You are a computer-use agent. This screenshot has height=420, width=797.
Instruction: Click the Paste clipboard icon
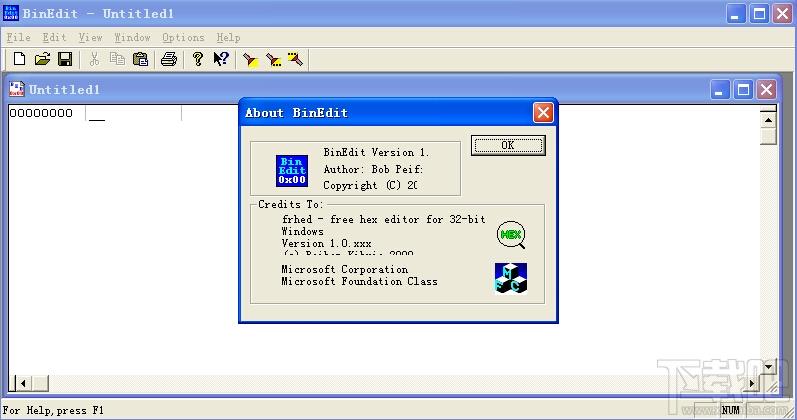click(140, 59)
